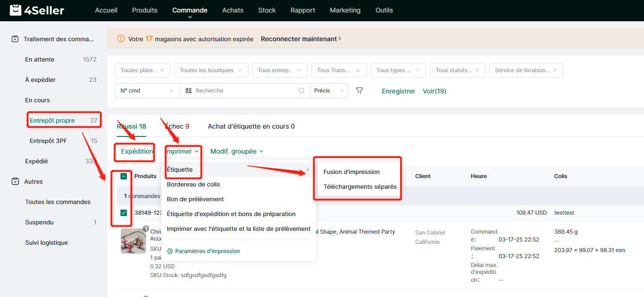Switch to the Réussi 18 tab

132,126
